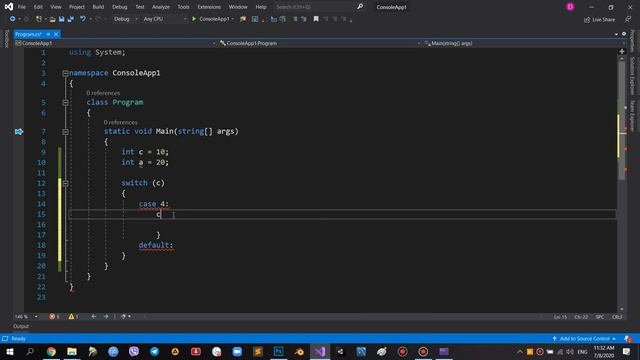Click the Save All toolbar icon
Viewport: 640px width, 360px height.
(71, 19)
